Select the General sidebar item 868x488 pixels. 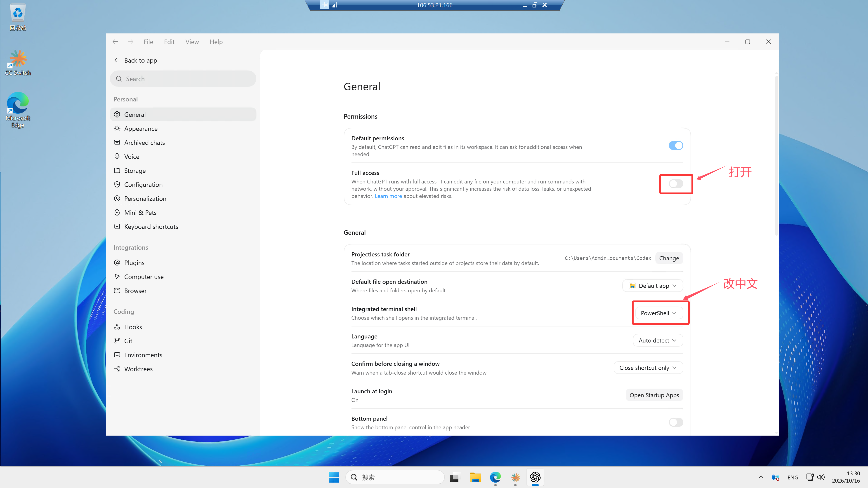[x=183, y=115]
